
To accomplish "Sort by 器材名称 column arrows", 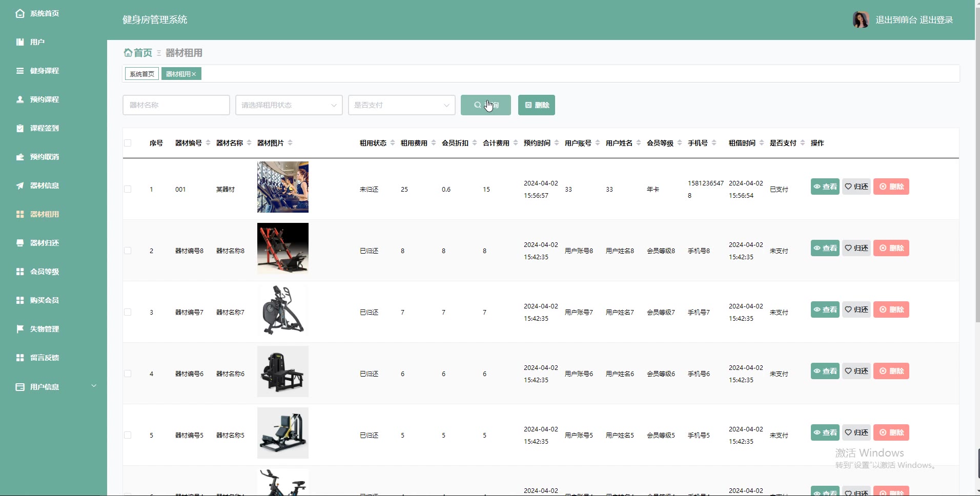I will coord(249,143).
